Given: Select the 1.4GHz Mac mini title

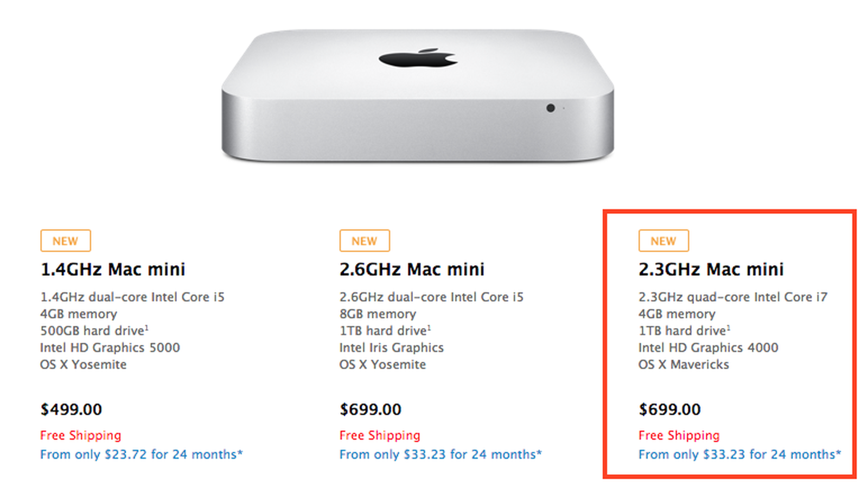Looking at the screenshot, I should pyautogui.click(x=113, y=269).
